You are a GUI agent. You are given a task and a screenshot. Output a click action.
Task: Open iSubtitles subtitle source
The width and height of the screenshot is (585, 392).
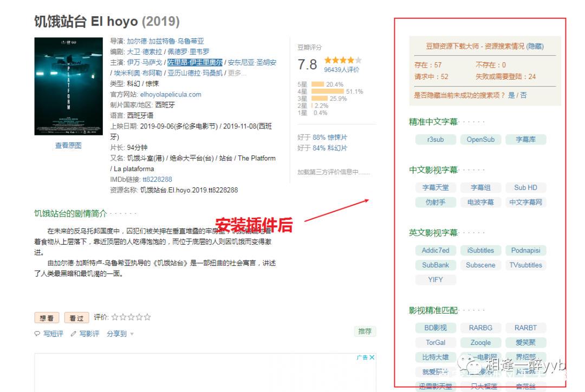tap(480, 250)
